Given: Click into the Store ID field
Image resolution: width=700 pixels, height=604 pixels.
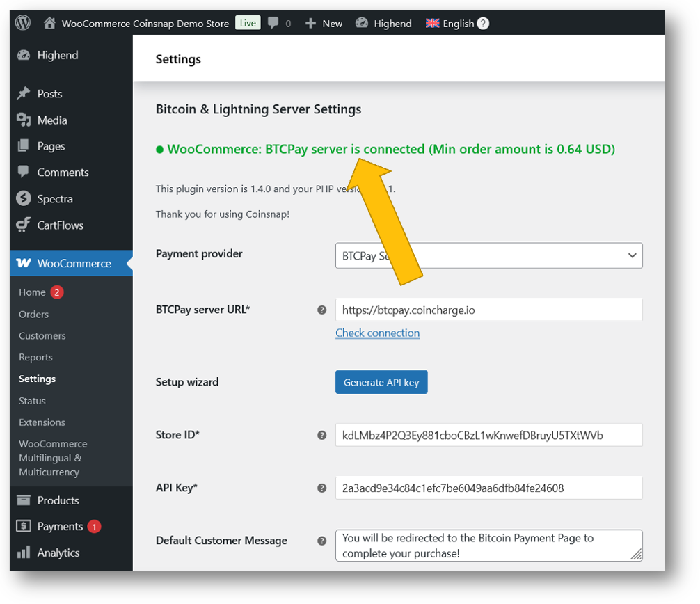Looking at the screenshot, I should pyautogui.click(x=489, y=435).
